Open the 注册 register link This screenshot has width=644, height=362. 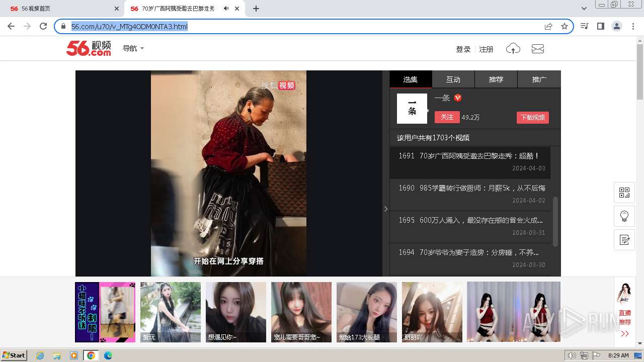(x=486, y=49)
